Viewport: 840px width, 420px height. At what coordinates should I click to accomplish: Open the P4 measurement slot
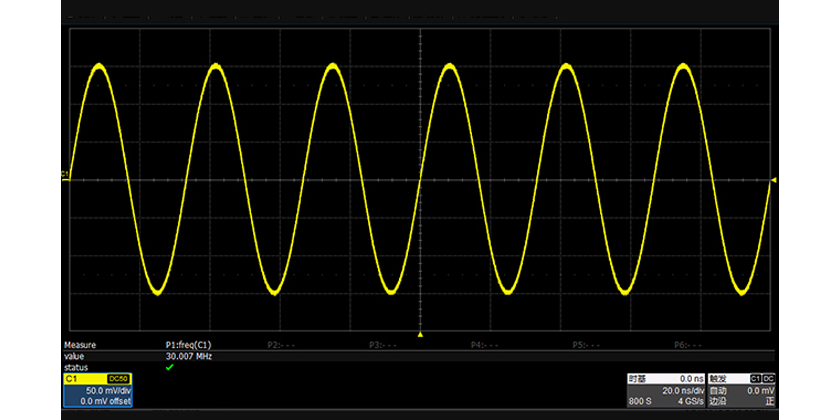pyautogui.click(x=487, y=344)
